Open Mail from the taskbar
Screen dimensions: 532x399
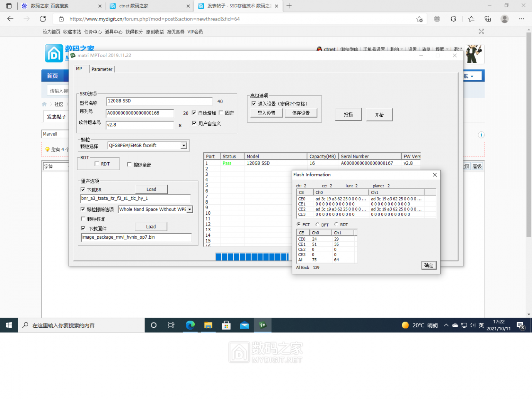(244, 325)
